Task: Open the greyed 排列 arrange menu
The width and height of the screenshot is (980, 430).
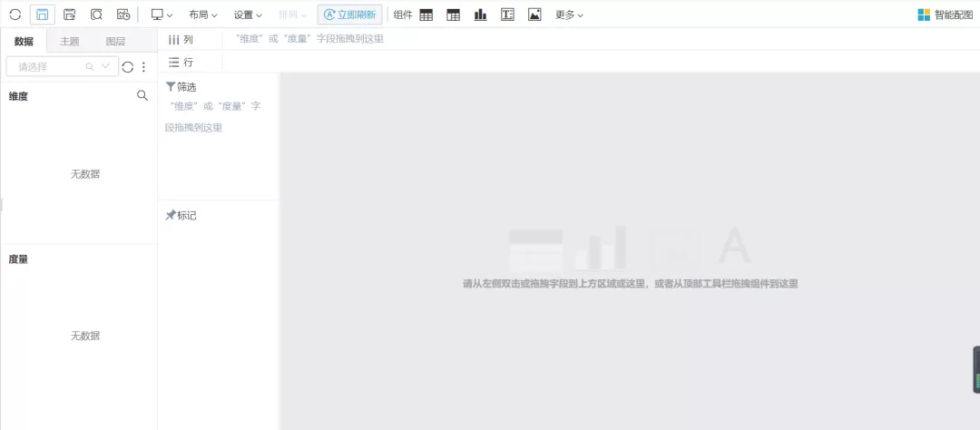Action: point(292,15)
